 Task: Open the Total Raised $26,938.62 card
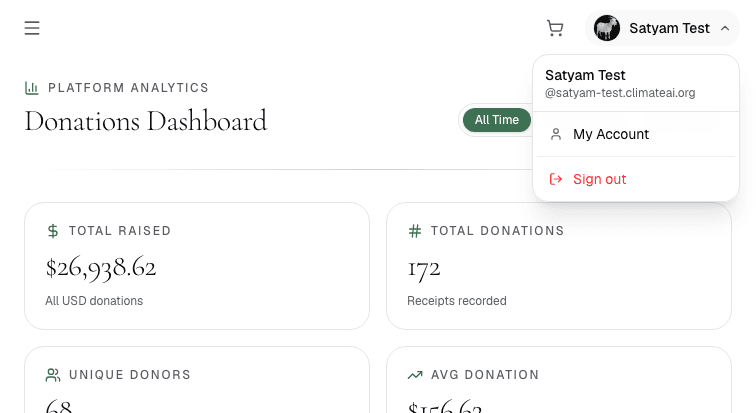coord(197,266)
